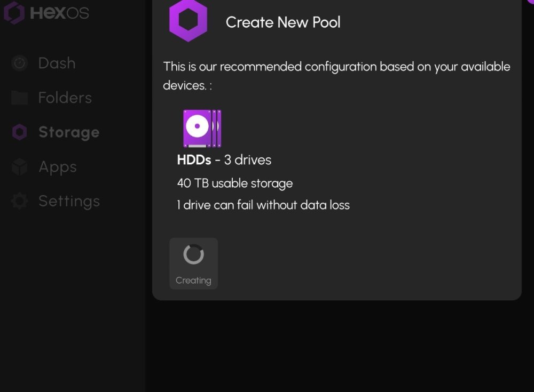Viewport: 534px width, 392px height.
Task: Open the Apps page label
Action: (57, 167)
